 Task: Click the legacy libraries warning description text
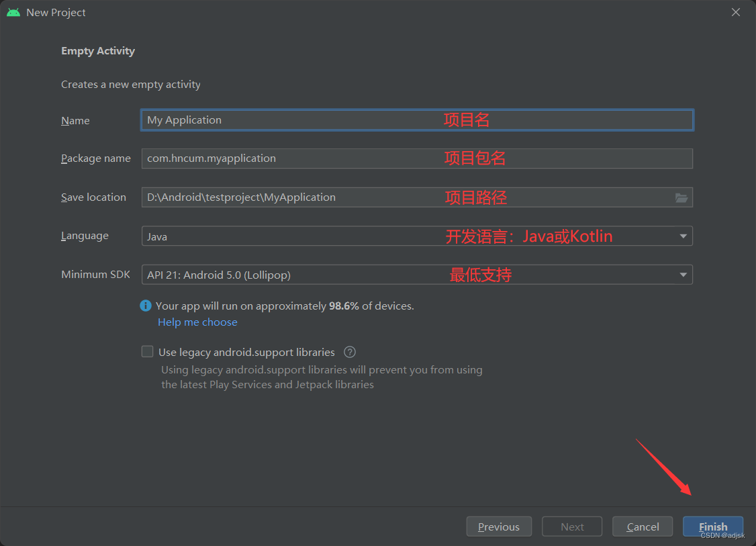pos(322,377)
